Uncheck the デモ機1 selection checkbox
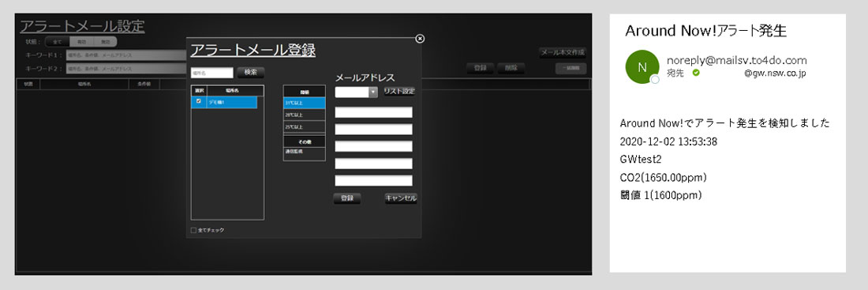The width and height of the screenshot is (868, 290). 199,101
